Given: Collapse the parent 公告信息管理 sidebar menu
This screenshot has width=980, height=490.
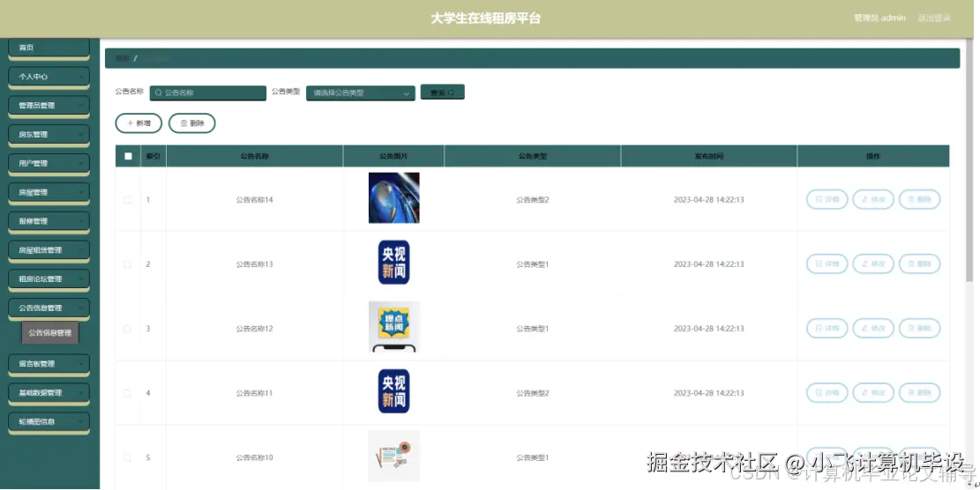Looking at the screenshot, I should tap(49, 308).
